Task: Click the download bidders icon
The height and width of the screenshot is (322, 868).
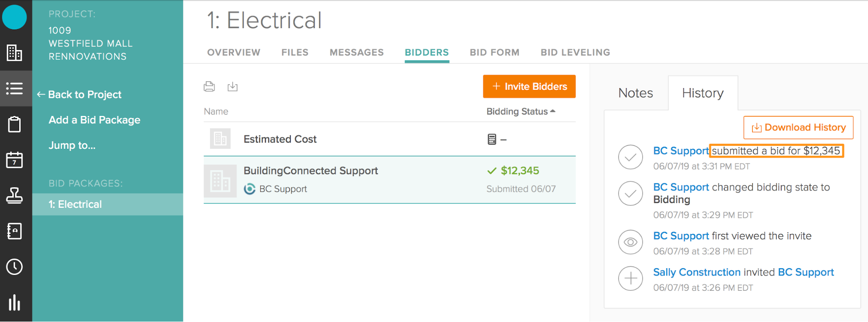Action: [x=233, y=86]
